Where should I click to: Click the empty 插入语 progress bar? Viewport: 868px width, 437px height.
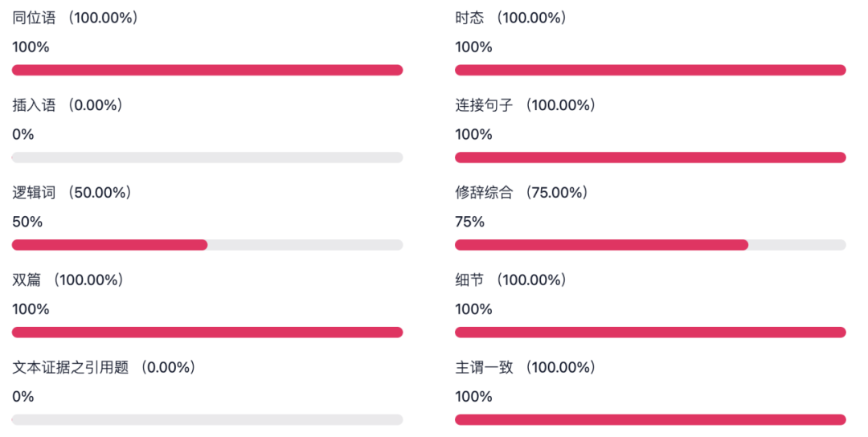tap(207, 157)
